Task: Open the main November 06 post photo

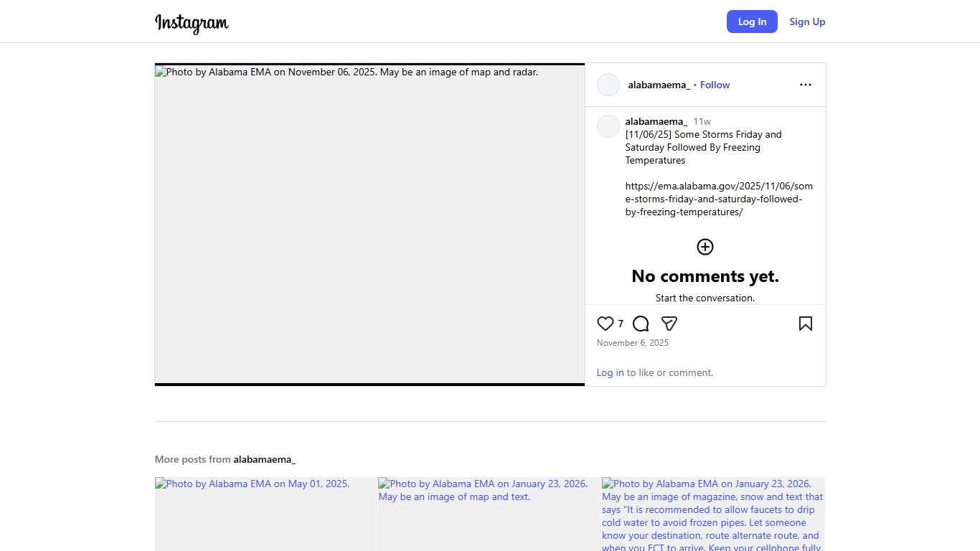Action: click(x=369, y=225)
